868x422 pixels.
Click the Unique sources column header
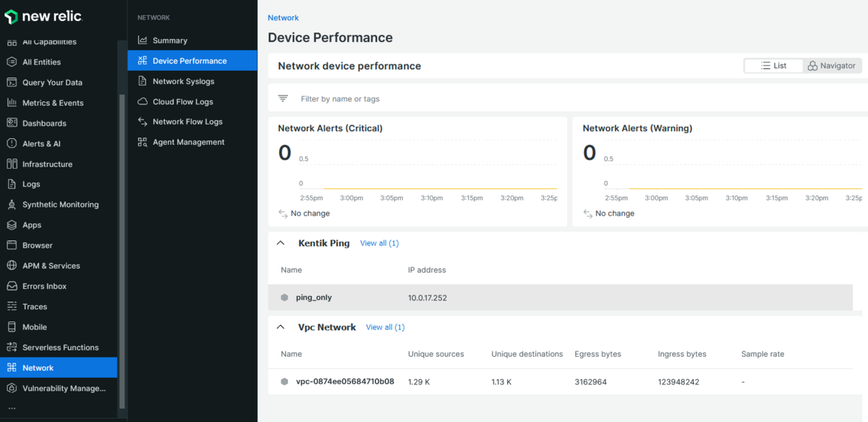(436, 354)
